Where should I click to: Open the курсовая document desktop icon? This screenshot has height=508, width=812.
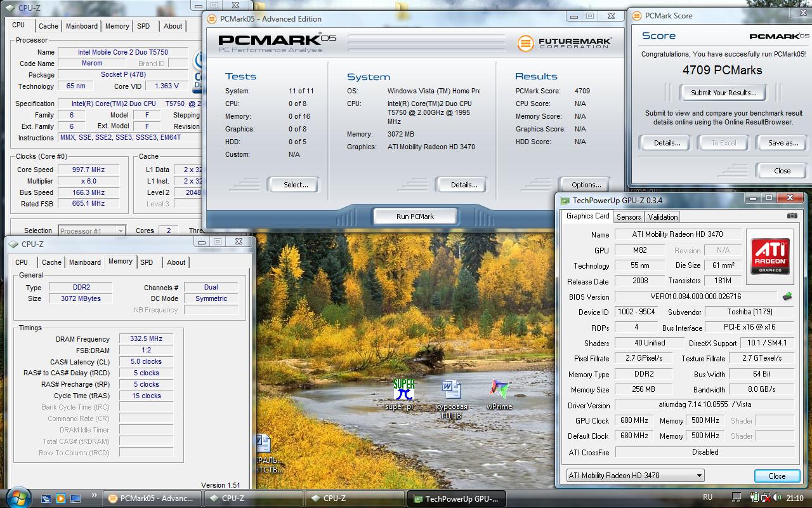coord(451,400)
